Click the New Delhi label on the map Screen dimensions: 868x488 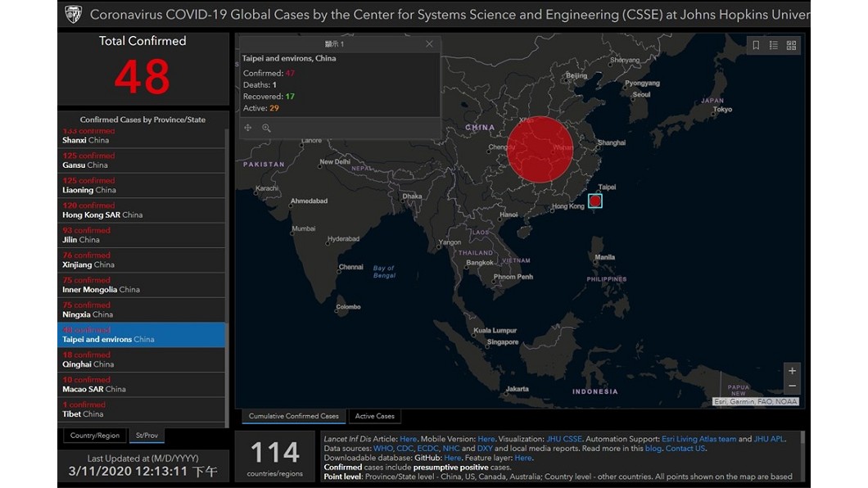click(335, 161)
